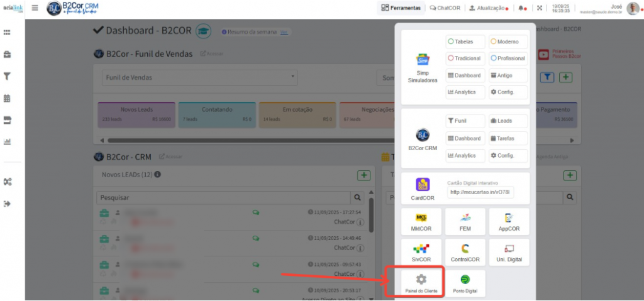The width and height of the screenshot is (644, 301).
Task: Open Painel do Cliente gear tile
Action: point(421,283)
